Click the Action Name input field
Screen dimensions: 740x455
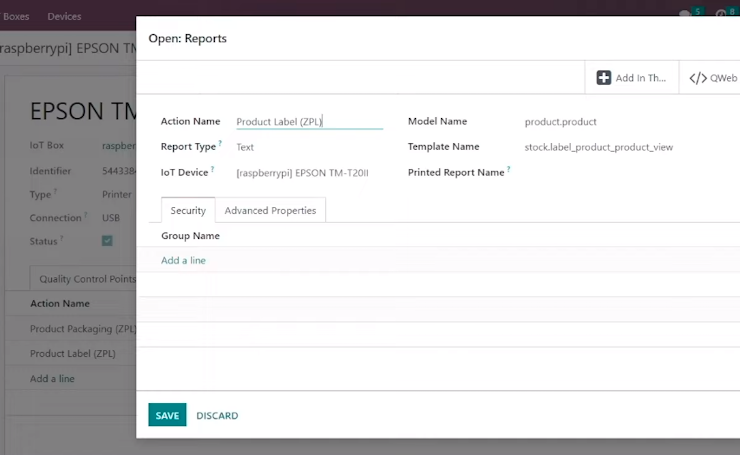point(310,122)
